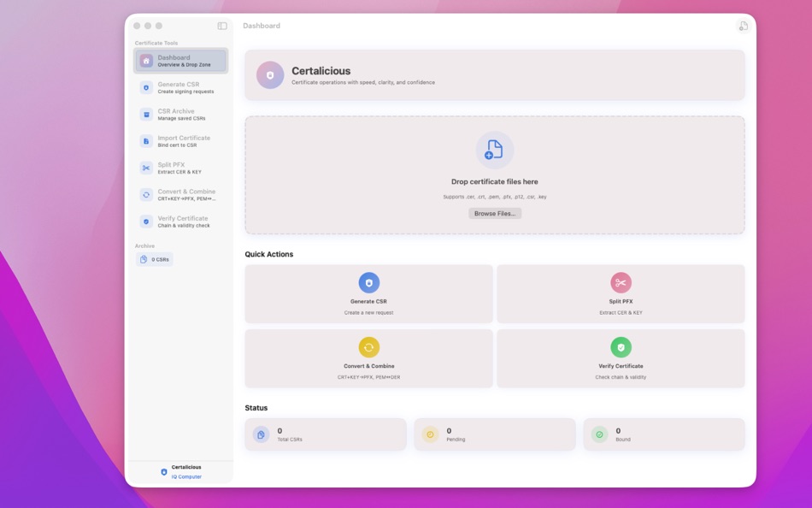The image size is (812, 508).
Task: Select Generate CSR sidebar item
Action: coord(180,87)
